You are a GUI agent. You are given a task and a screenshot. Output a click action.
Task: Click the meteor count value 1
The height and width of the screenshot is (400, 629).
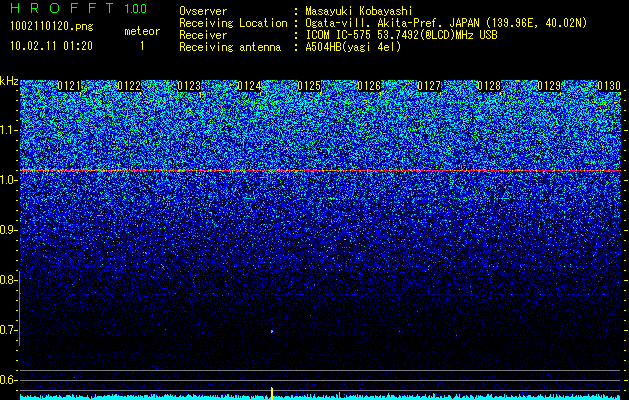point(142,46)
